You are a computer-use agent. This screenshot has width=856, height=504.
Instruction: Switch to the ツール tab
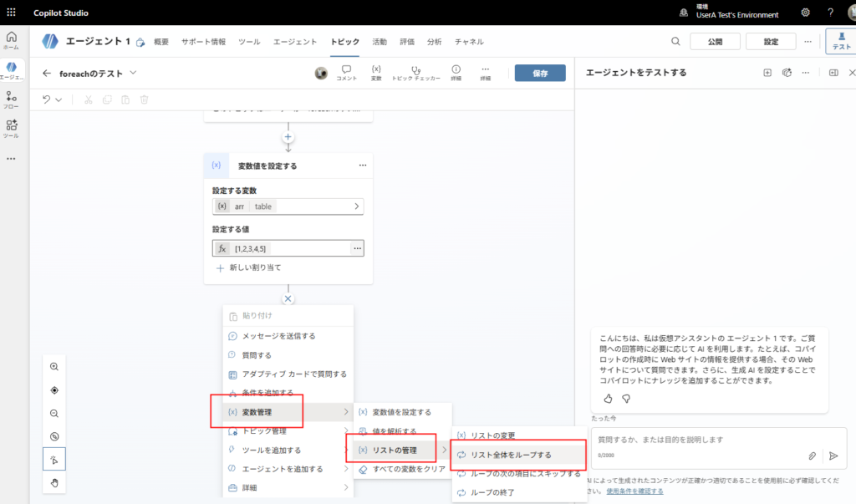point(248,42)
